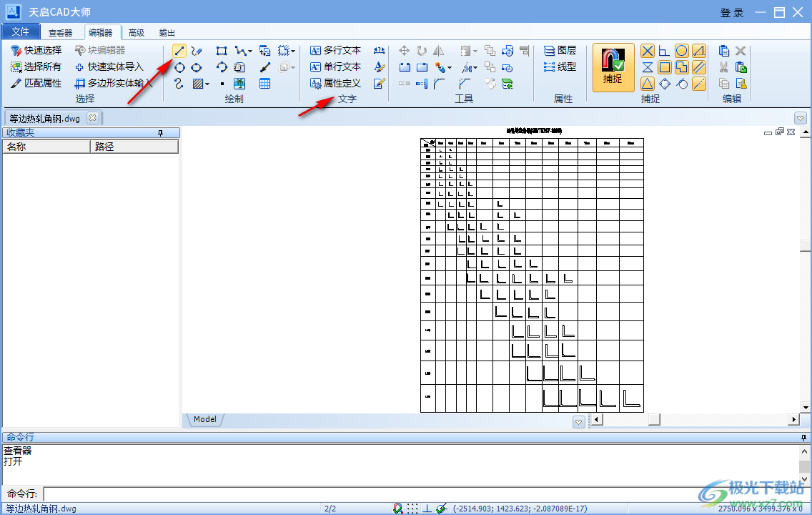
Task: Click the horizontal scrollbar thumb under drawing
Action: pyautogui.click(x=654, y=419)
